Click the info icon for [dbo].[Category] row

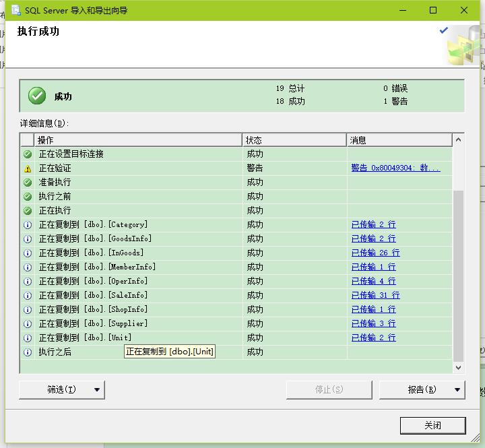pyautogui.click(x=28, y=225)
